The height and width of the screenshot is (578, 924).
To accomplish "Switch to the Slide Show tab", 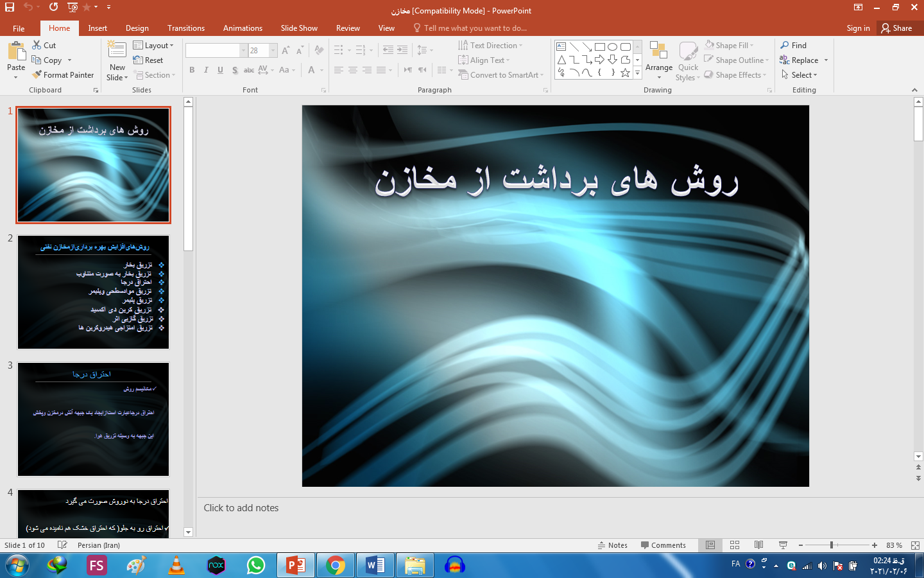I will pyautogui.click(x=298, y=28).
